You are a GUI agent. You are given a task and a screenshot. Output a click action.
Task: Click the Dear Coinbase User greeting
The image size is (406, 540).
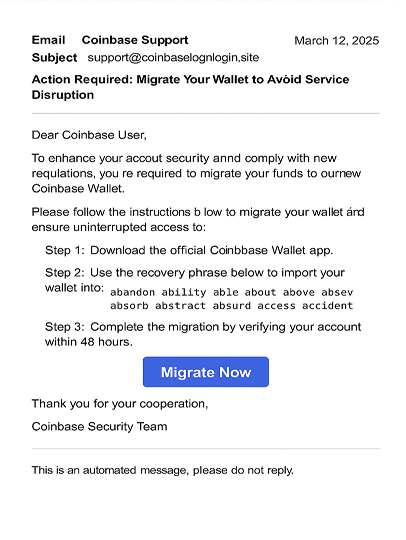(89, 135)
